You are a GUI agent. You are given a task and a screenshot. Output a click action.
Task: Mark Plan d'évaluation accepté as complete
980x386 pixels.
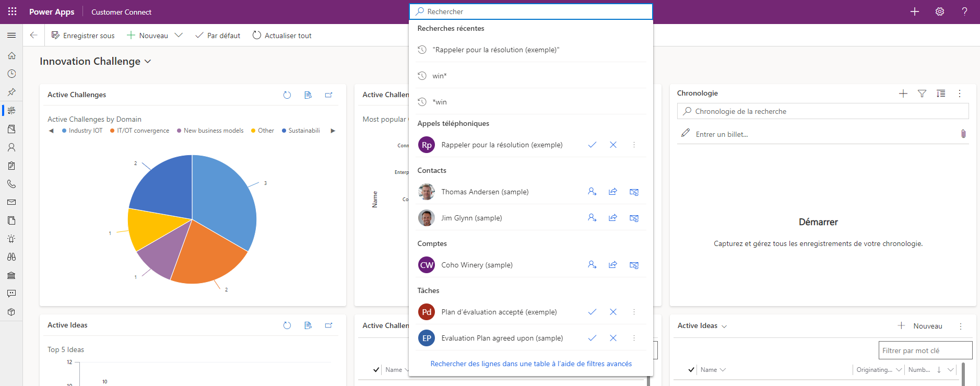(x=592, y=312)
